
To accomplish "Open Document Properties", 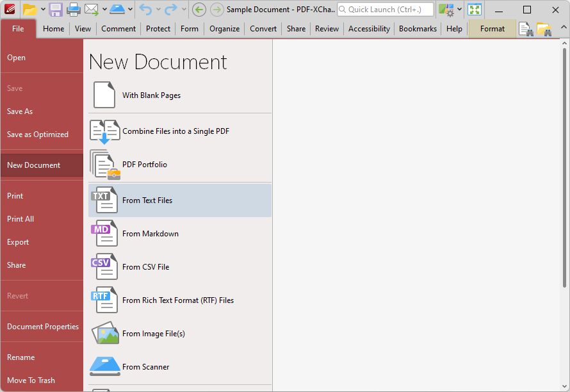I will (x=42, y=327).
